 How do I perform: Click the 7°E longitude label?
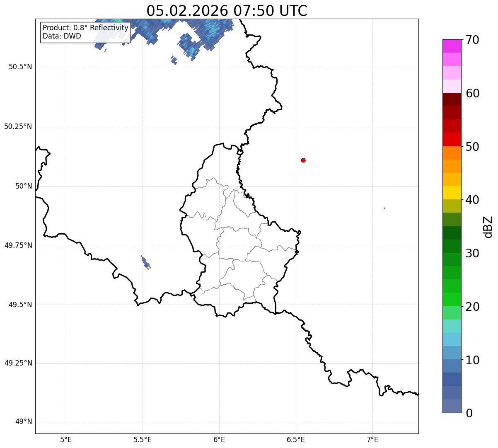point(372,439)
